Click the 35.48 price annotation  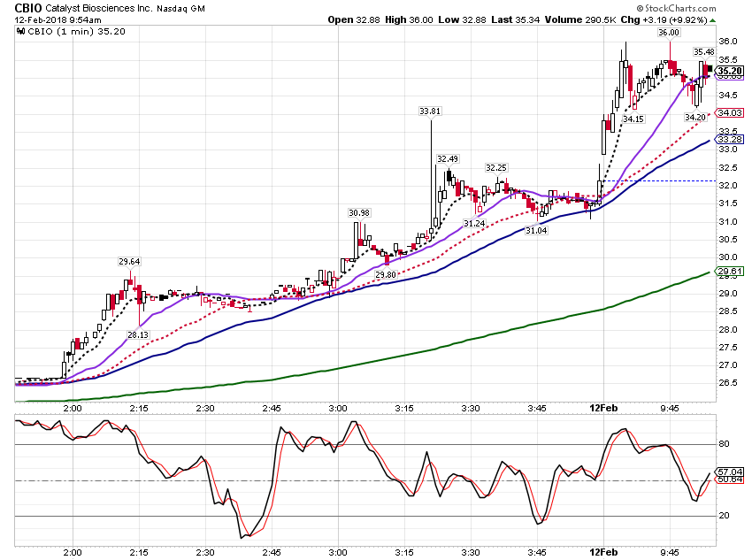pyautogui.click(x=704, y=52)
